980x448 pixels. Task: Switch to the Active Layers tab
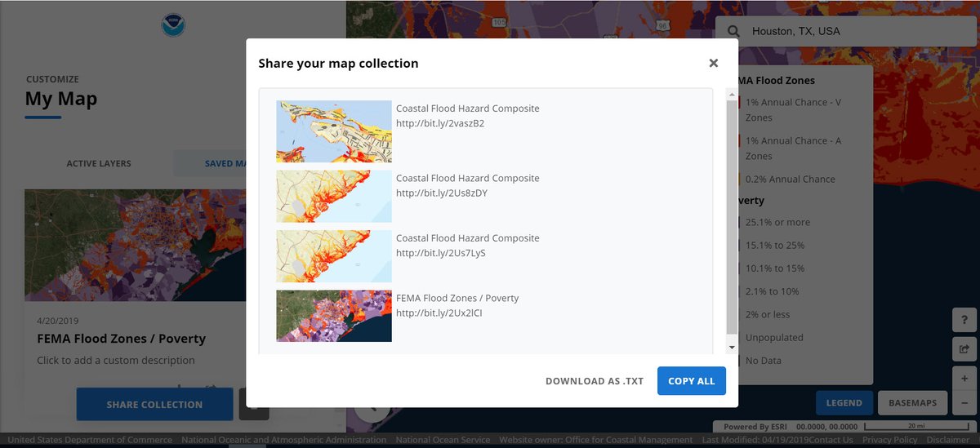pyautogui.click(x=99, y=163)
